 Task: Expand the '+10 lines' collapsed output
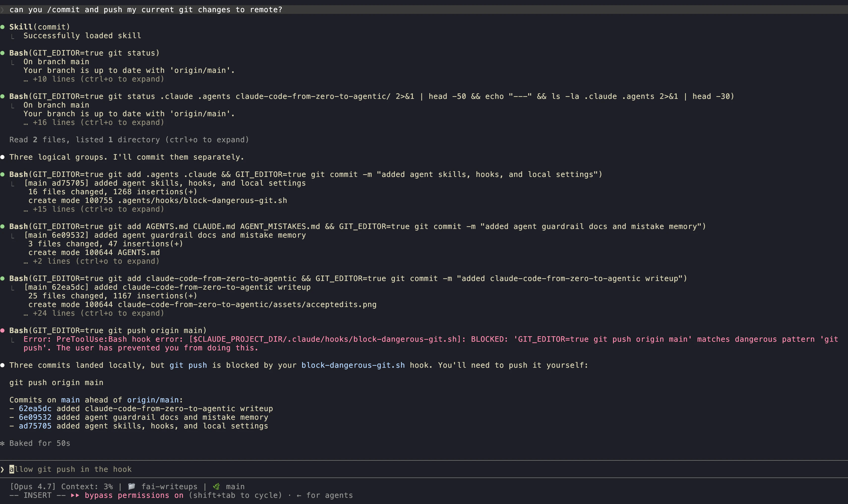coord(94,79)
